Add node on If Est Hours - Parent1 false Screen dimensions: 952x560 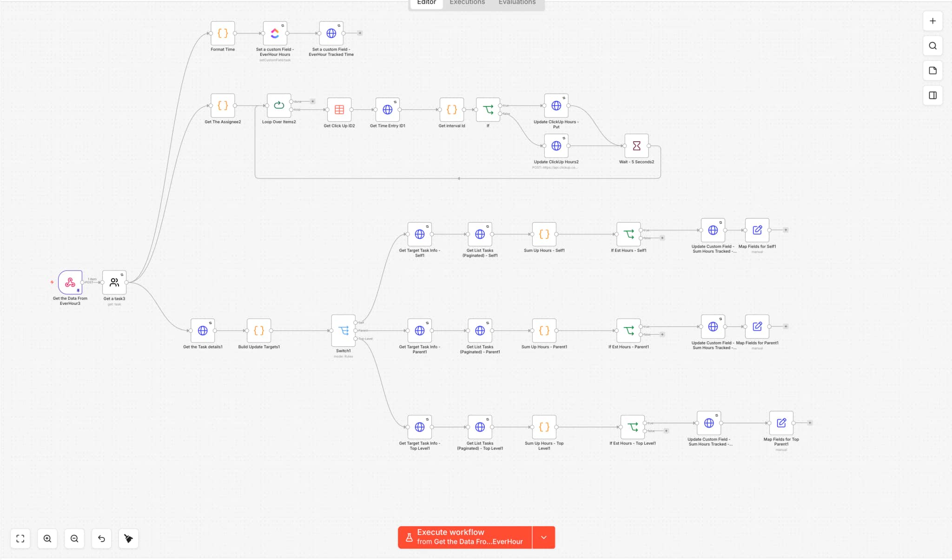(x=662, y=335)
